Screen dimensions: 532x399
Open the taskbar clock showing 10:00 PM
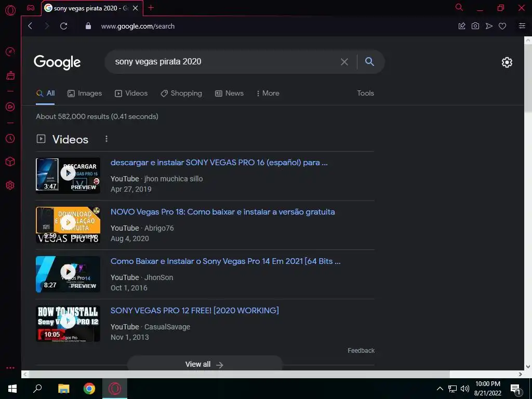(x=487, y=389)
